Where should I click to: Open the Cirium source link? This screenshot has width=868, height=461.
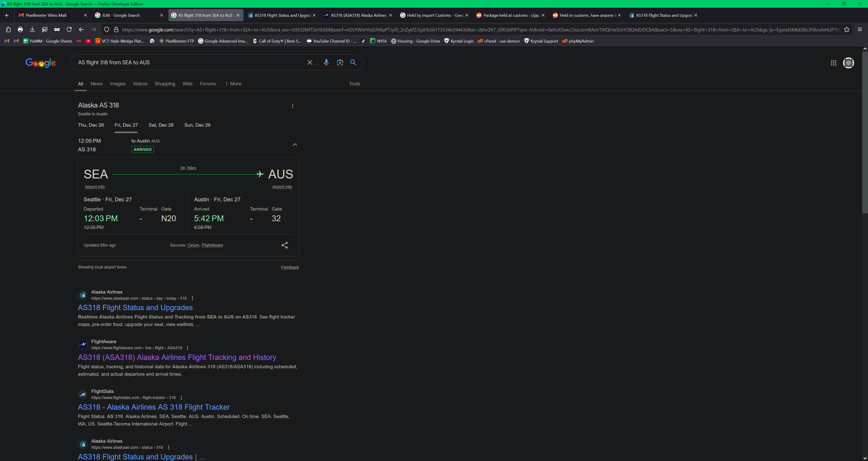[193, 245]
